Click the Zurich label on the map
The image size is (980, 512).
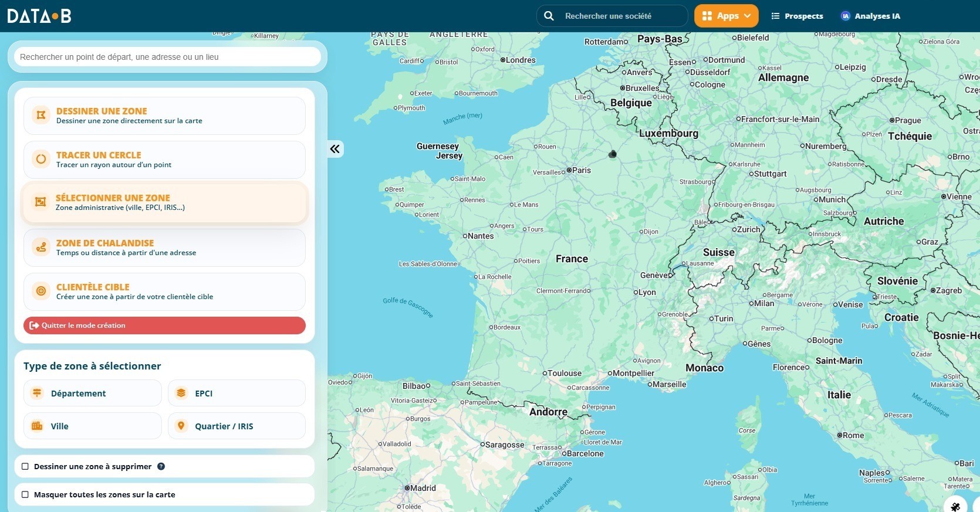pyautogui.click(x=749, y=229)
